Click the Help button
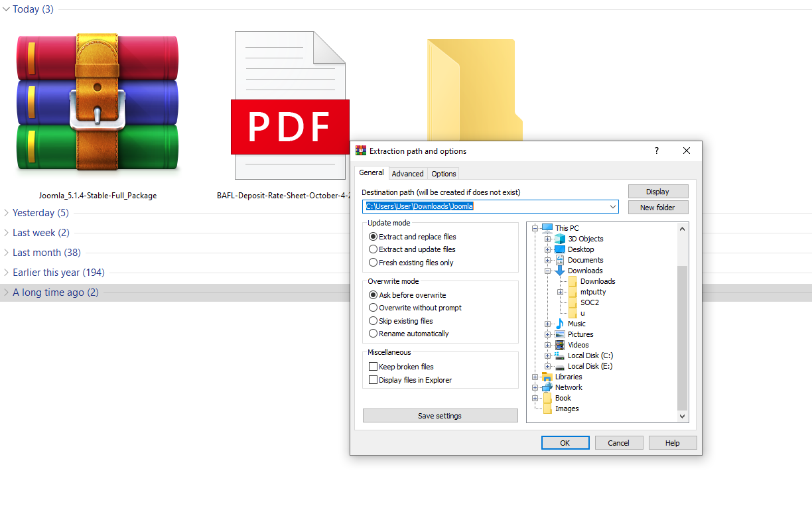This screenshot has width=812, height=508. click(x=673, y=443)
